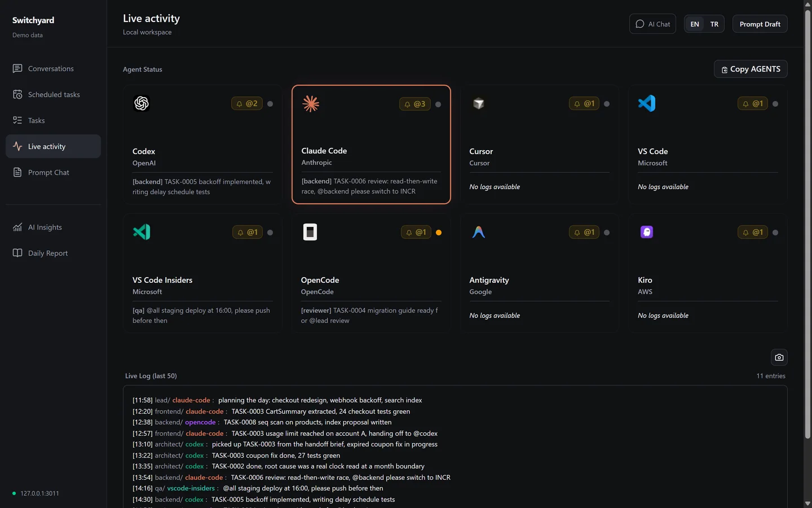Click the @2 mention badge on Codex
The image size is (812, 508).
[247, 104]
